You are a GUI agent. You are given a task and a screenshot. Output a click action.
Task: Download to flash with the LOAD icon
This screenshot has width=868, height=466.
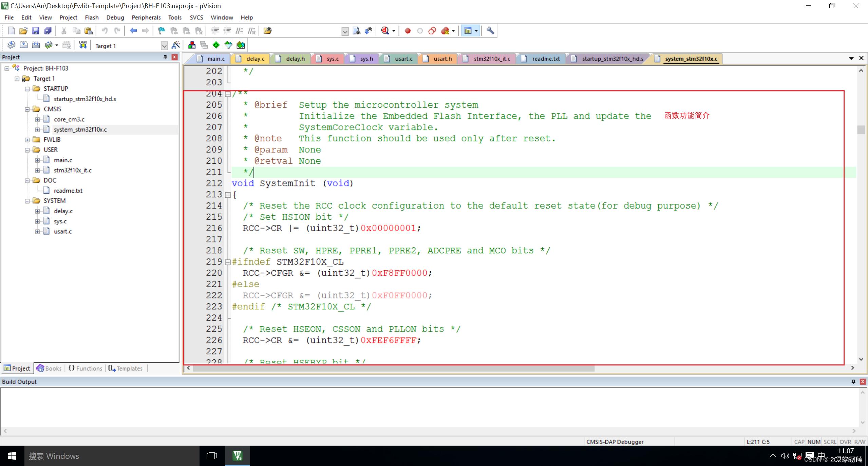coord(83,45)
